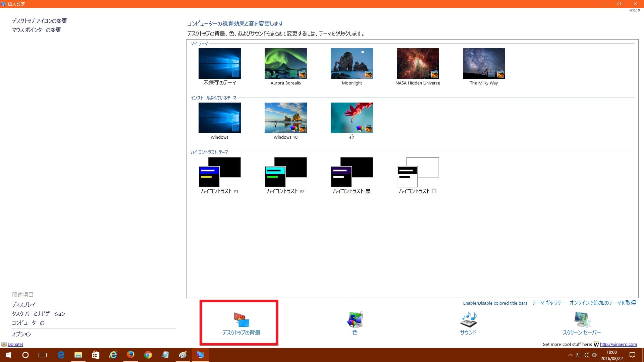Open デスクトップ アイコンの変更 link

point(40,21)
